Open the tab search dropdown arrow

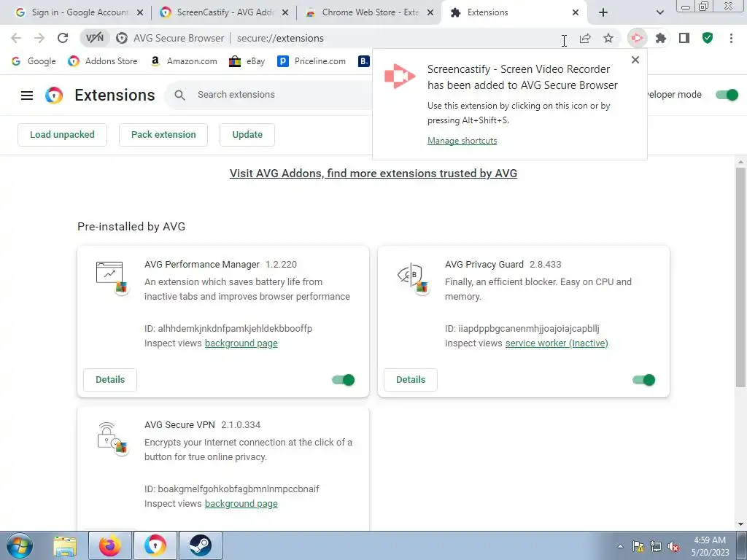[659, 12]
